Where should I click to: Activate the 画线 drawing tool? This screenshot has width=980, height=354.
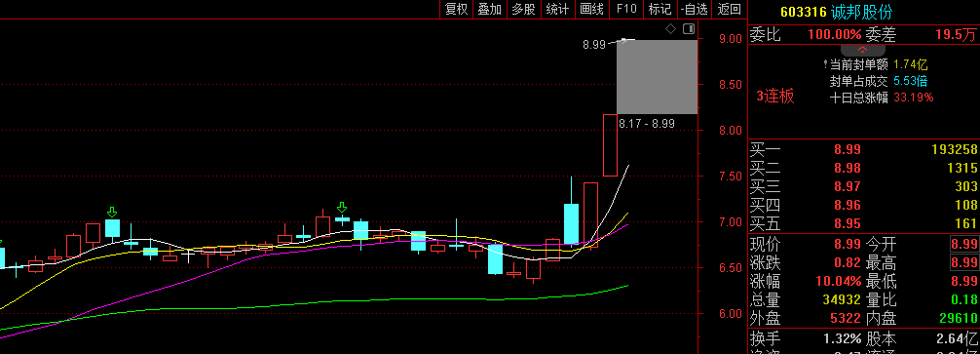(591, 9)
